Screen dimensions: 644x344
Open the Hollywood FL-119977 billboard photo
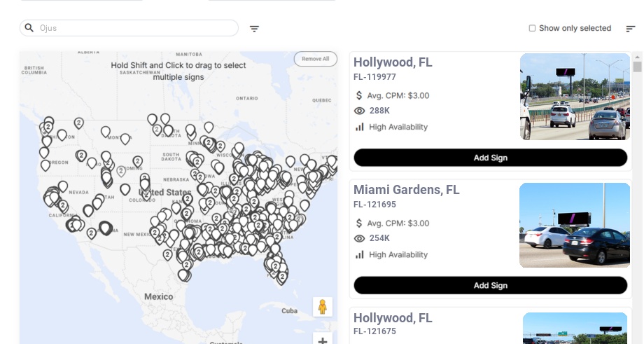575,97
